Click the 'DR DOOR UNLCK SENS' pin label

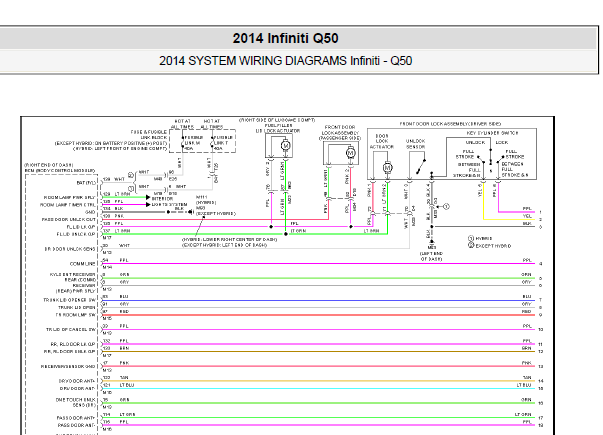pyautogui.click(x=70, y=249)
